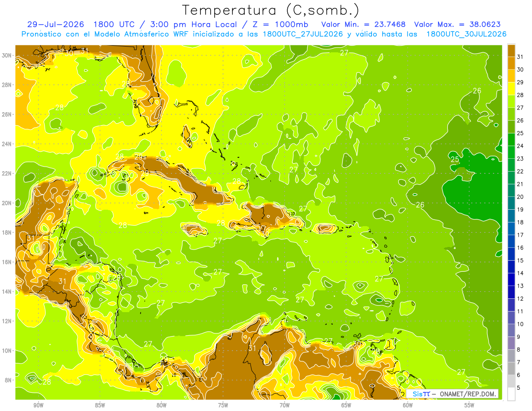Click the '8N' latitude axis label
Viewport: 532px width, 411px height.
click(8, 380)
